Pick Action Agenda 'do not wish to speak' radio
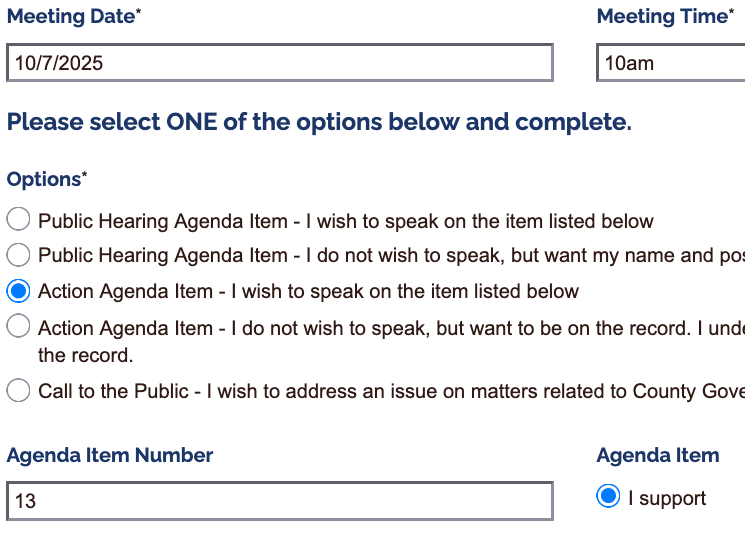The image size is (745, 534). tap(18, 327)
